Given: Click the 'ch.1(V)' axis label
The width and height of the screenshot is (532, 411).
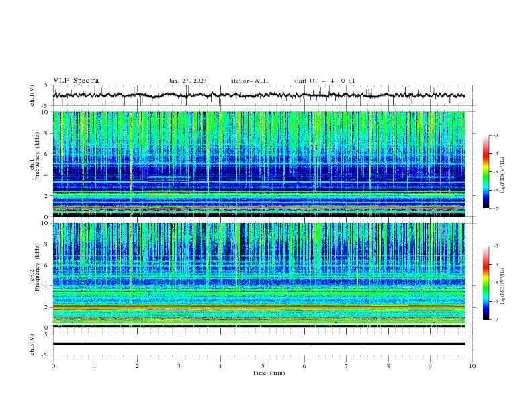Looking at the screenshot, I should tap(32, 95).
